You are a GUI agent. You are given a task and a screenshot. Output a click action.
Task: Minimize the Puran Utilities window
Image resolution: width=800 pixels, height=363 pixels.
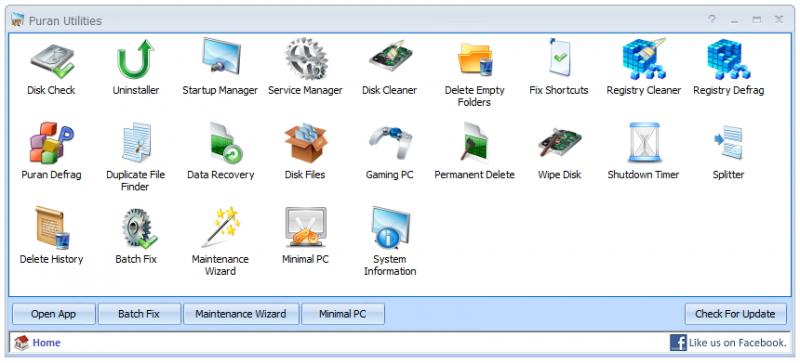(734, 20)
